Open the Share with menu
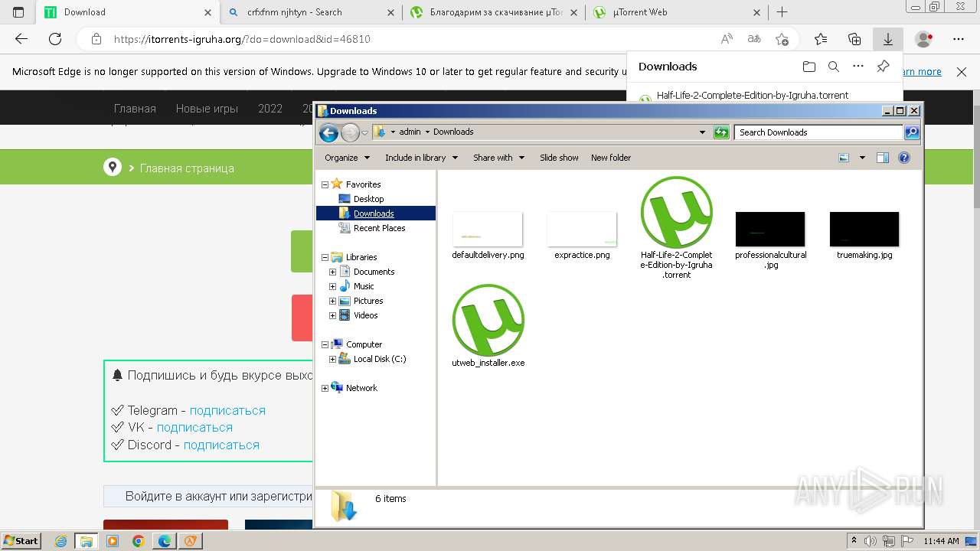 coord(498,158)
